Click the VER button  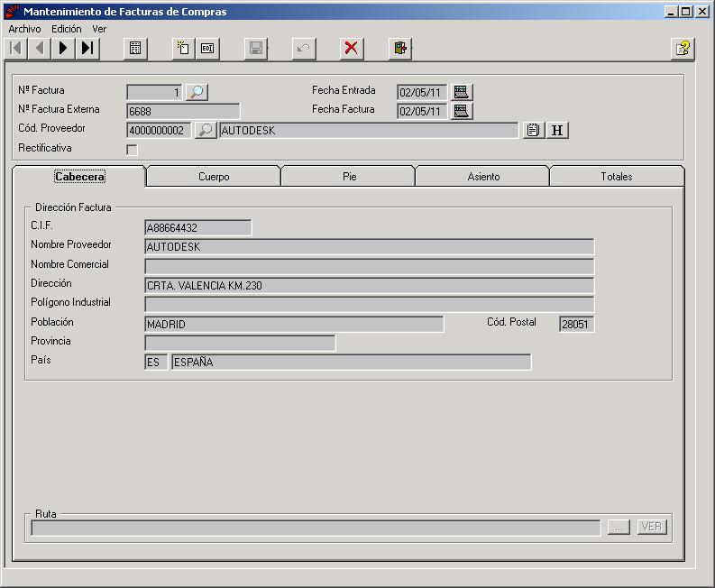652,527
